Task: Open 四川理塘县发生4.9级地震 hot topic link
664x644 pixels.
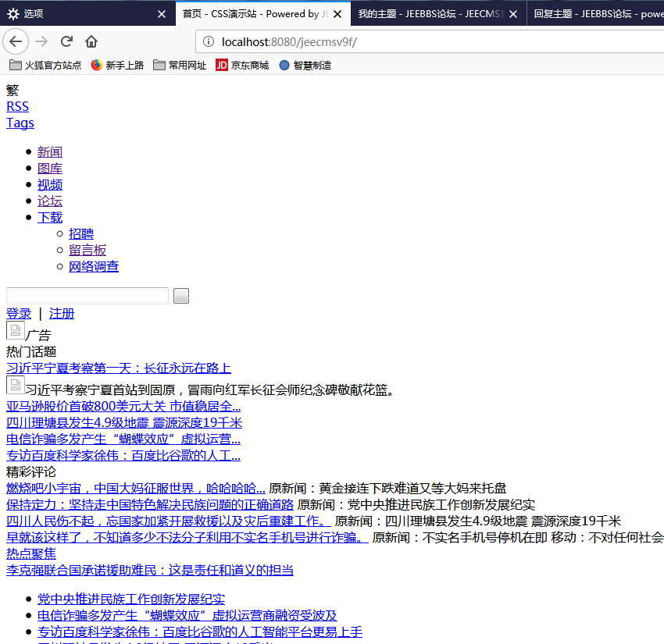Action: click(124, 423)
